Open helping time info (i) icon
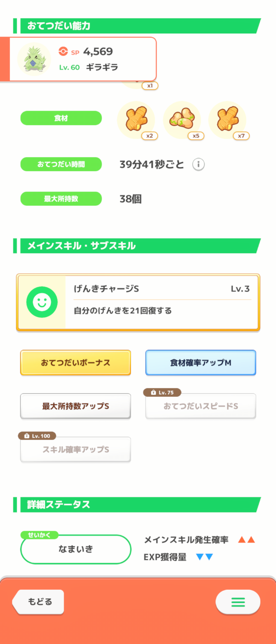The height and width of the screenshot is (644, 276). click(198, 165)
